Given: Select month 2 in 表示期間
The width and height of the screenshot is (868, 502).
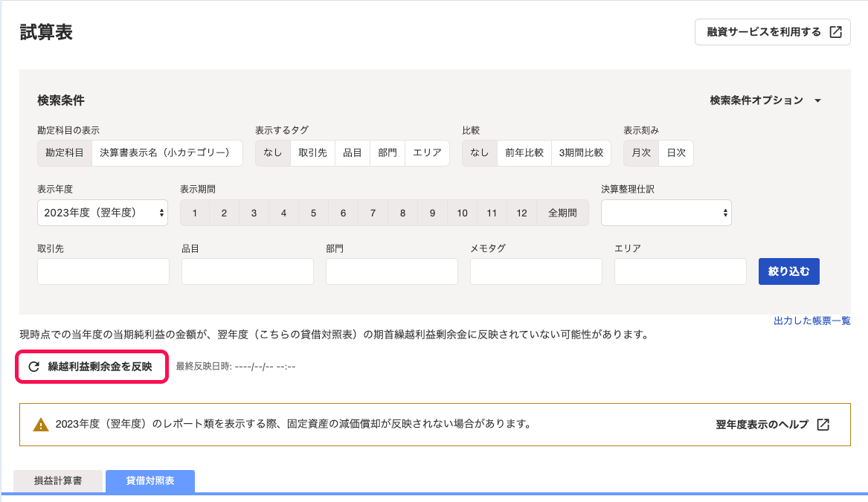Looking at the screenshot, I should pyautogui.click(x=224, y=213).
